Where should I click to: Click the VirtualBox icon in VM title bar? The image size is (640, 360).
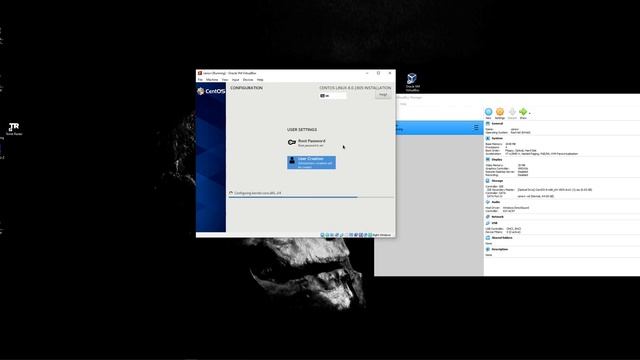point(200,73)
